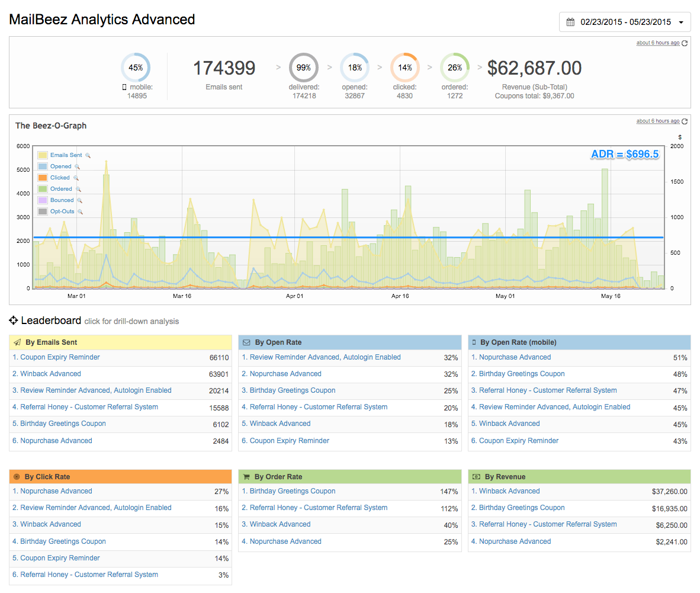
Task: Open the date range picker dropdown
Action: coord(625,22)
